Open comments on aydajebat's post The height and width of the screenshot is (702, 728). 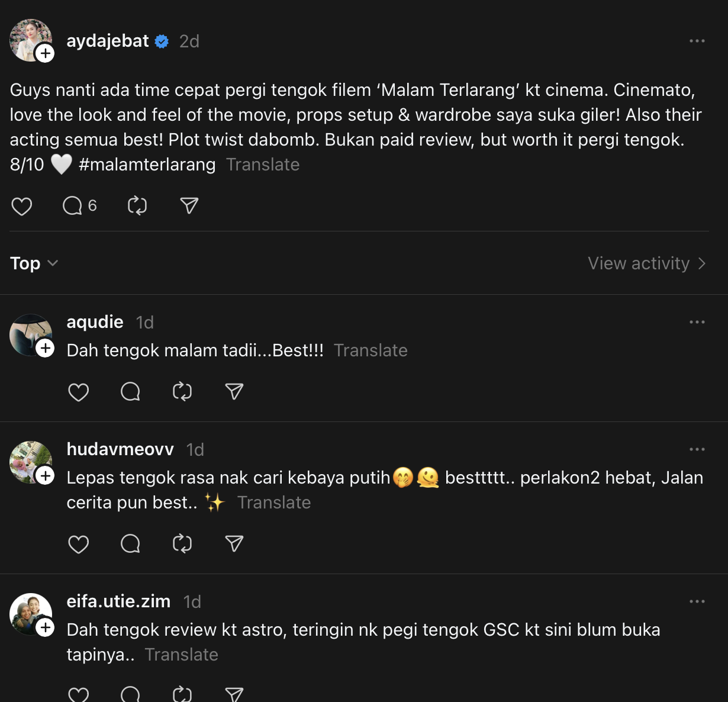click(x=73, y=206)
